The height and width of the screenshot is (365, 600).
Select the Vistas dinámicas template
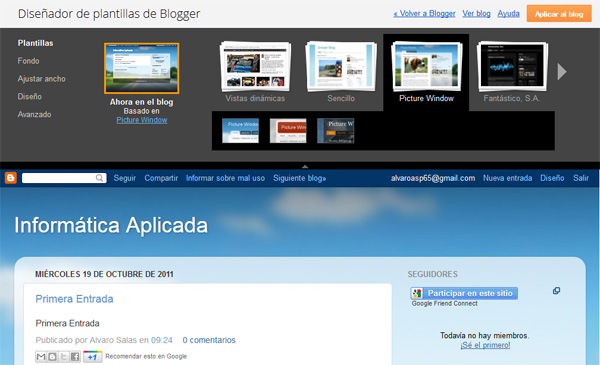click(x=255, y=72)
